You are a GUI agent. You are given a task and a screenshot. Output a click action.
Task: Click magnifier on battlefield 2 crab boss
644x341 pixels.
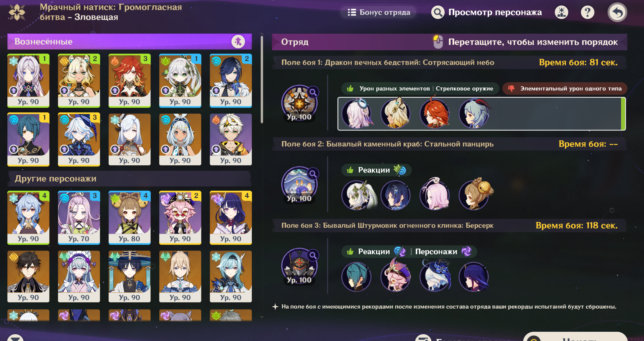click(313, 174)
